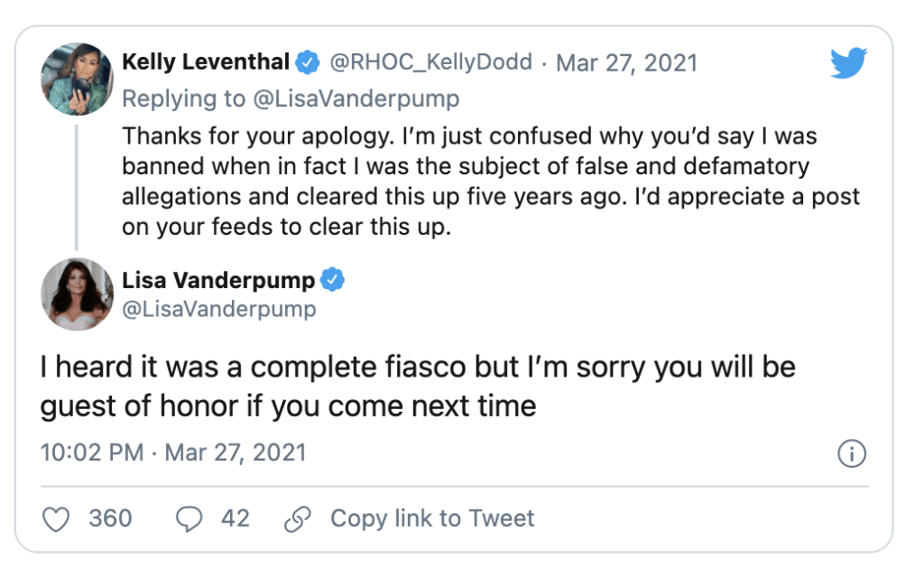Click the Twitter bird logo

(x=848, y=62)
